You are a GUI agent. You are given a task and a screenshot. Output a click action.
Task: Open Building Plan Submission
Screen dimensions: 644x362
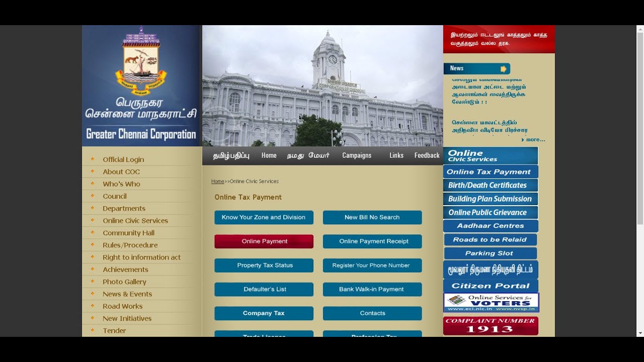pyautogui.click(x=491, y=199)
